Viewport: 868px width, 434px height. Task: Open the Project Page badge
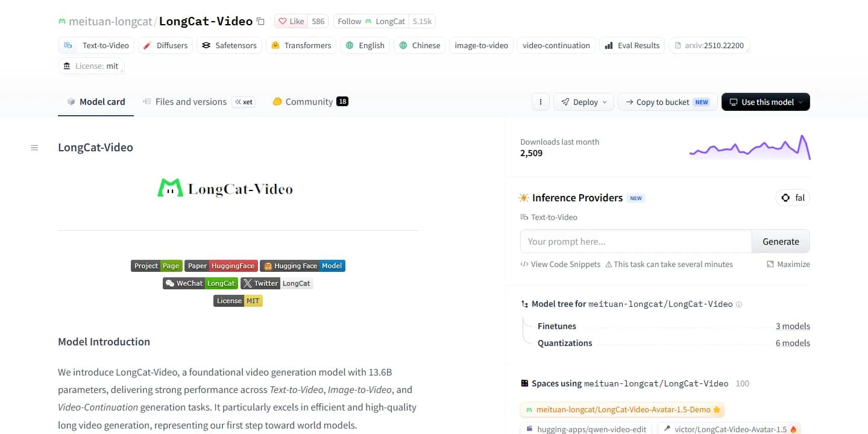[157, 266]
